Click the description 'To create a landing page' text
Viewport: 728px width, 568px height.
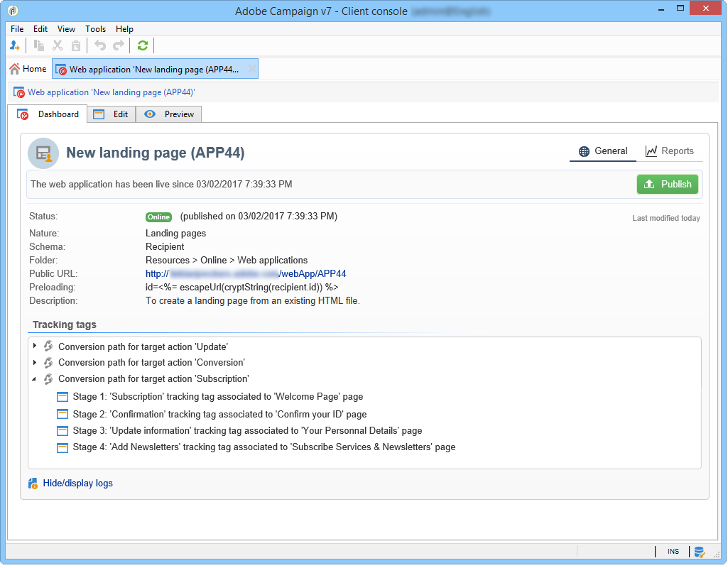pos(253,301)
